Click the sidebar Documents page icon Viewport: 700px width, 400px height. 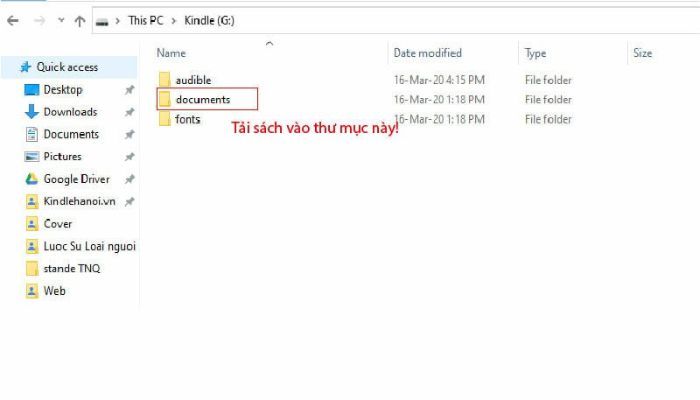point(31,134)
